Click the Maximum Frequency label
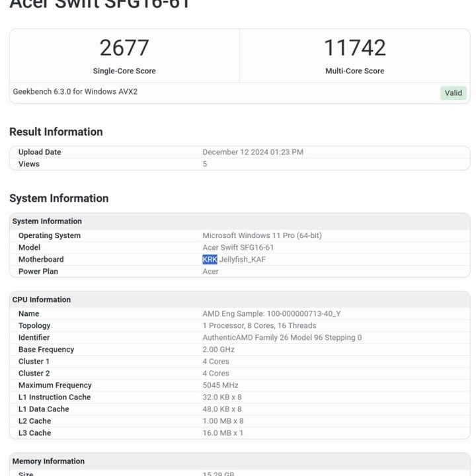 [x=55, y=385]
